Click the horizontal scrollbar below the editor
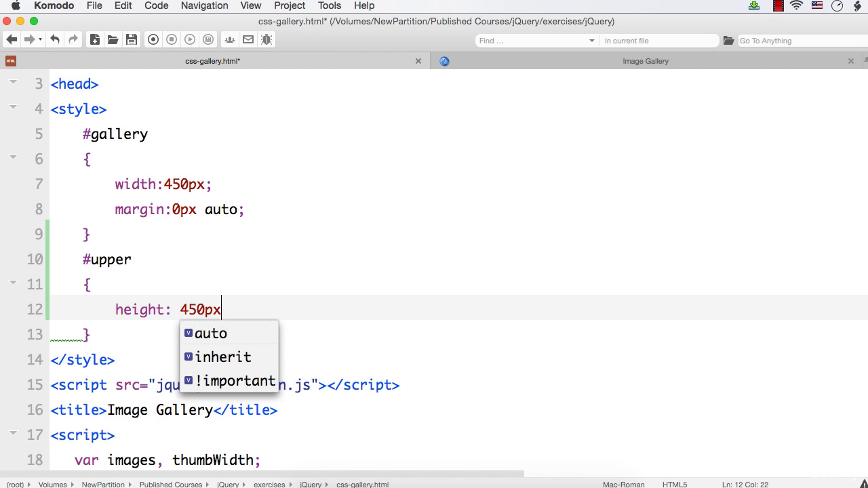The width and height of the screenshot is (868, 488). click(x=262, y=474)
